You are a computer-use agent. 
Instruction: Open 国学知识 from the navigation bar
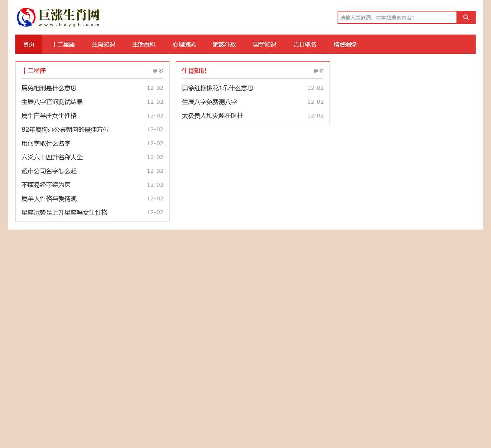[265, 44]
